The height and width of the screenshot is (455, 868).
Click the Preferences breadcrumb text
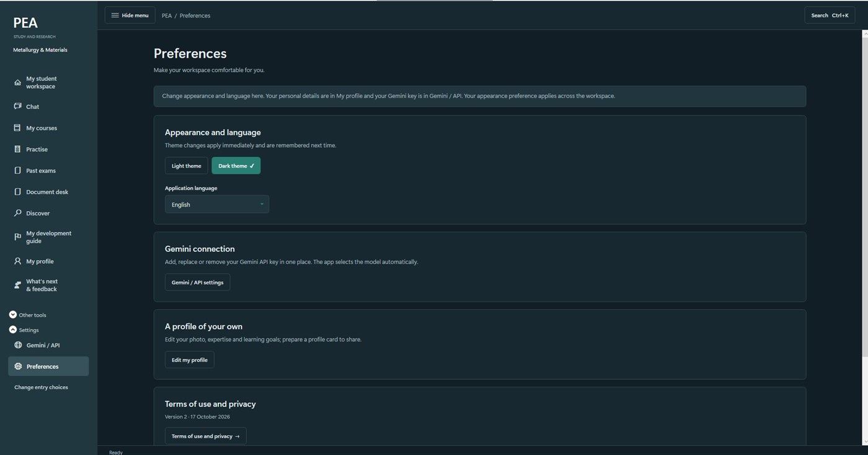coord(195,16)
